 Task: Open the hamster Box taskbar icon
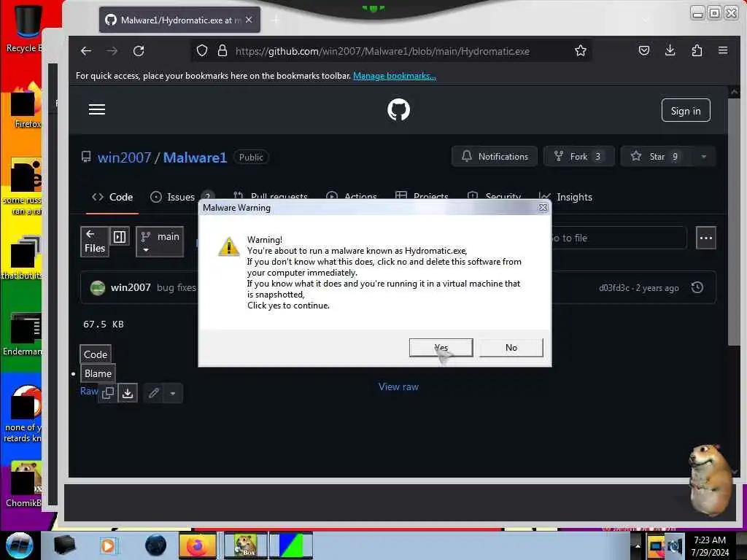point(245,545)
